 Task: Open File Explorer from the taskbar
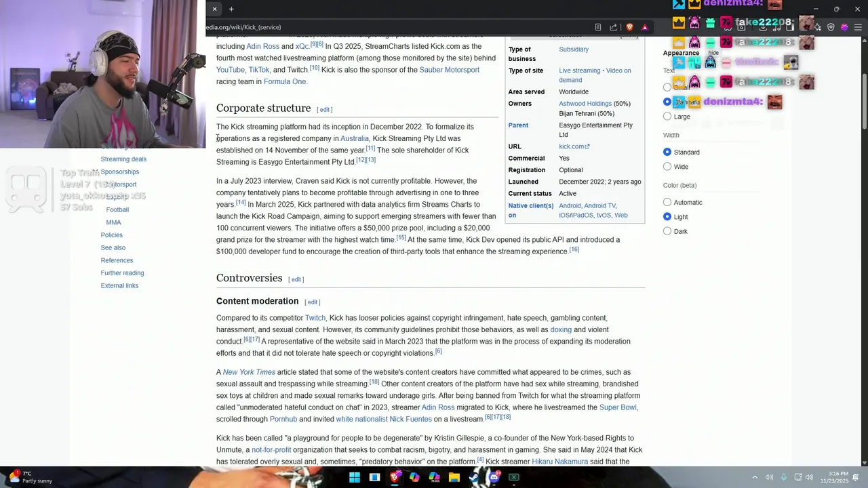coord(454,477)
